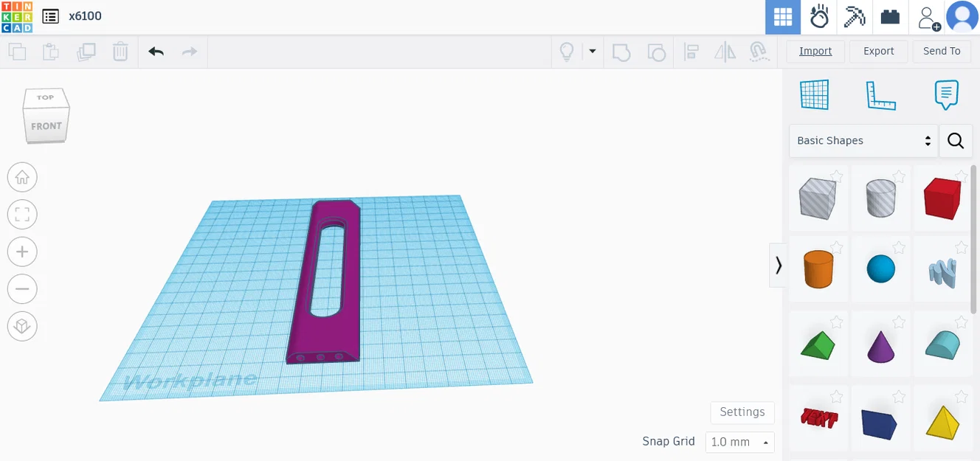Select the blue Sphere shape
980x461 pixels.
coord(880,269)
